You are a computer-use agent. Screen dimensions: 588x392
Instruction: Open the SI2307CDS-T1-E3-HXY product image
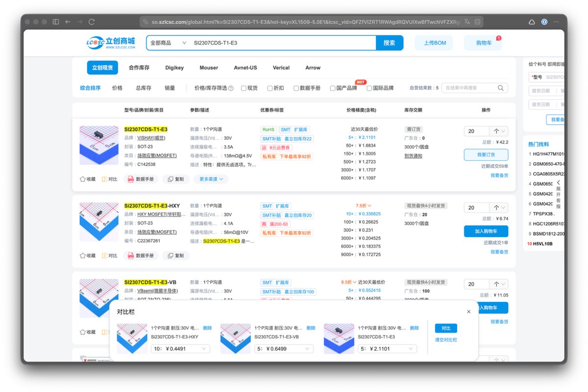(99, 222)
